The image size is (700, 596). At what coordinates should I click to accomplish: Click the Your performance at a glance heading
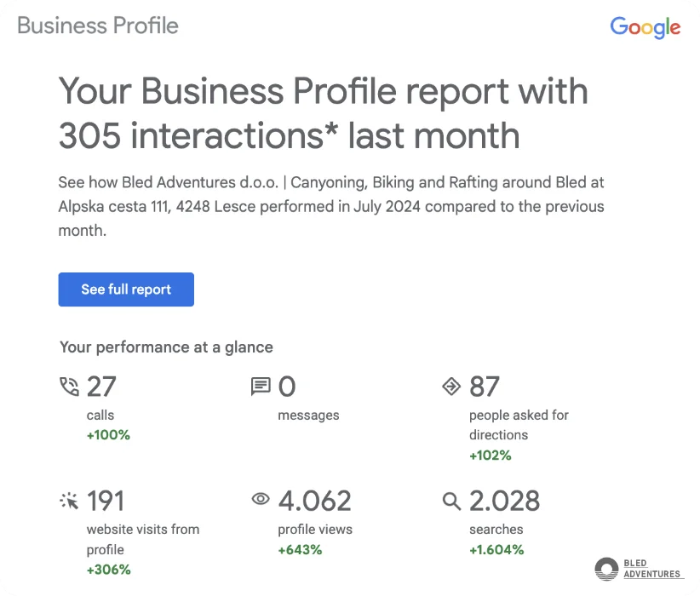(167, 347)
